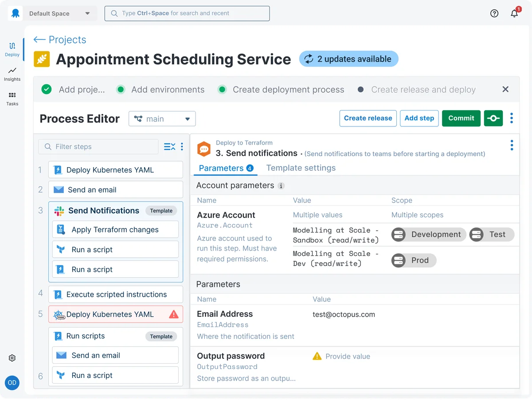Click the Create deployment process onboarding step
The image size is (532, 401).
pos(281,90)
